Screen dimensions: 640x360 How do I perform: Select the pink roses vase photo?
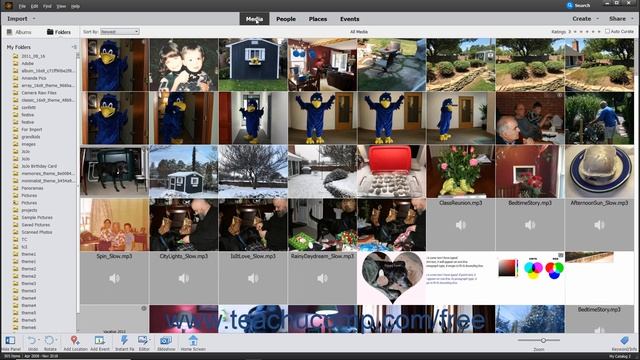tap(461, 171)
